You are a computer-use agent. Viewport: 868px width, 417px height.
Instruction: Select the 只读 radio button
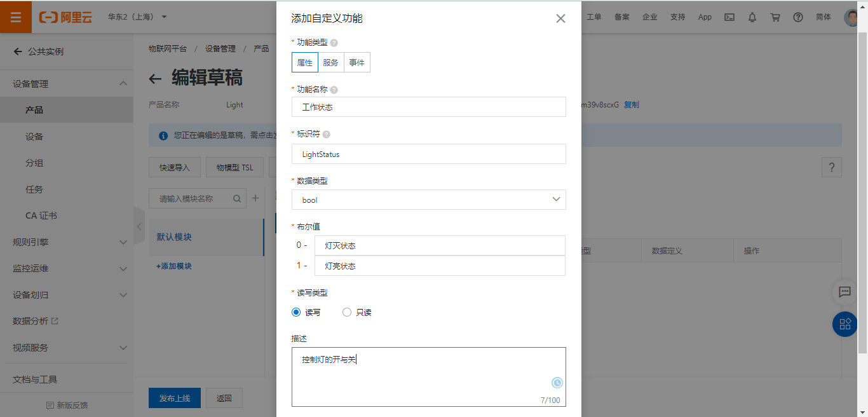click(x=347, y=312)
